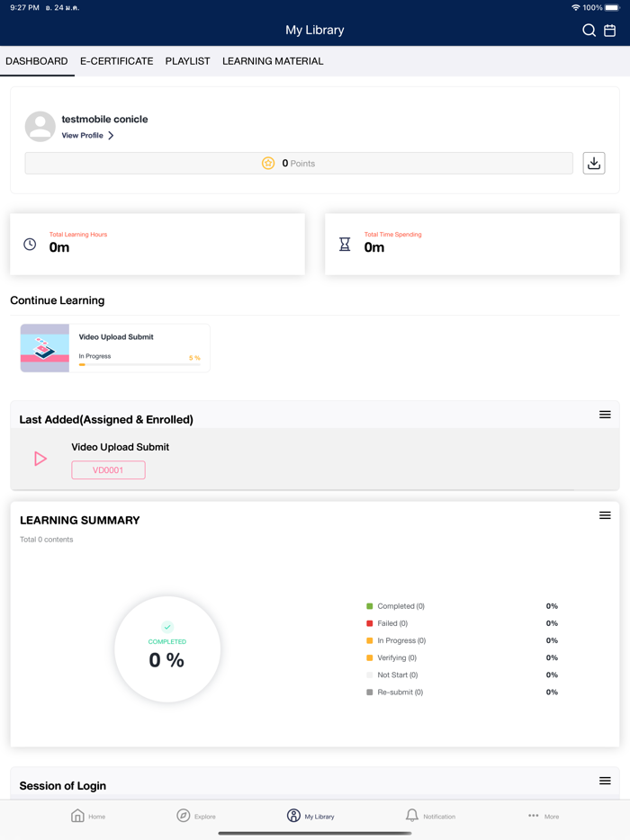Open the Learning Summary hamburger menu
This screenshot has height=840, width=630.
(605, 515)
